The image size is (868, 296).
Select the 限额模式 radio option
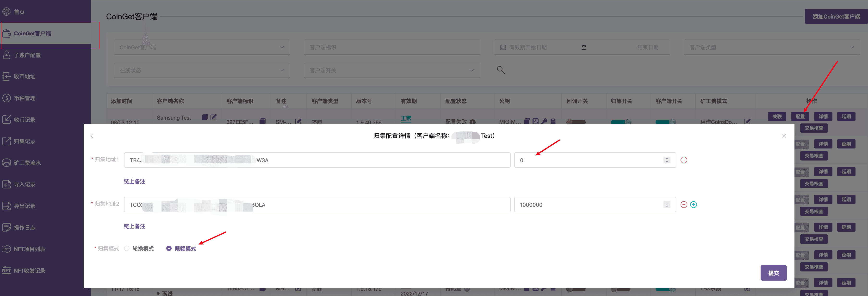(x=181, y=248)
